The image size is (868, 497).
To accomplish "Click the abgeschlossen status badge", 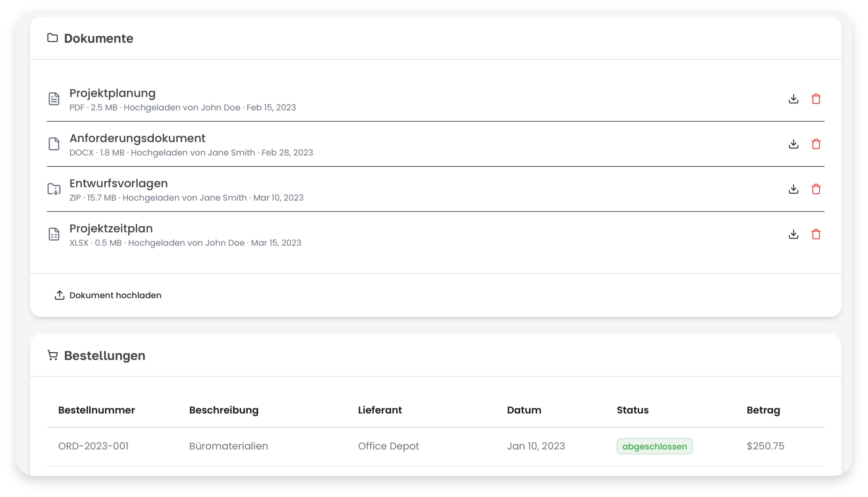I will click(654, 446).
